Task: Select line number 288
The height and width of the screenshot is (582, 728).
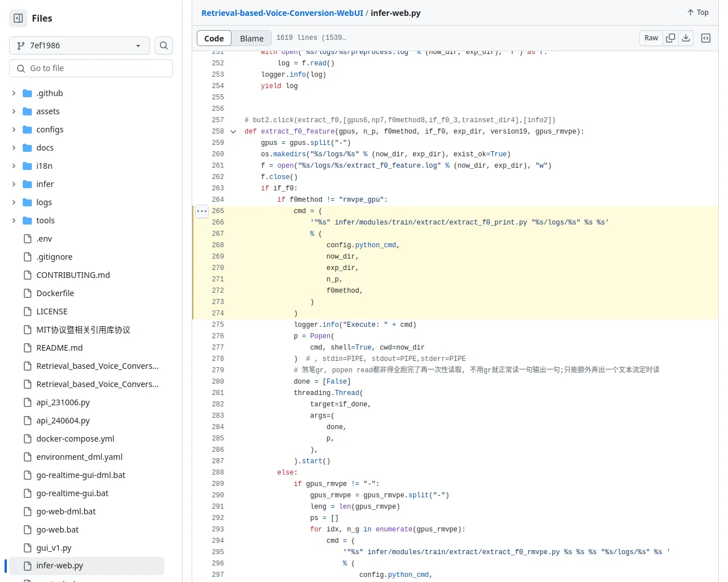Action: [x=218, y=472]
